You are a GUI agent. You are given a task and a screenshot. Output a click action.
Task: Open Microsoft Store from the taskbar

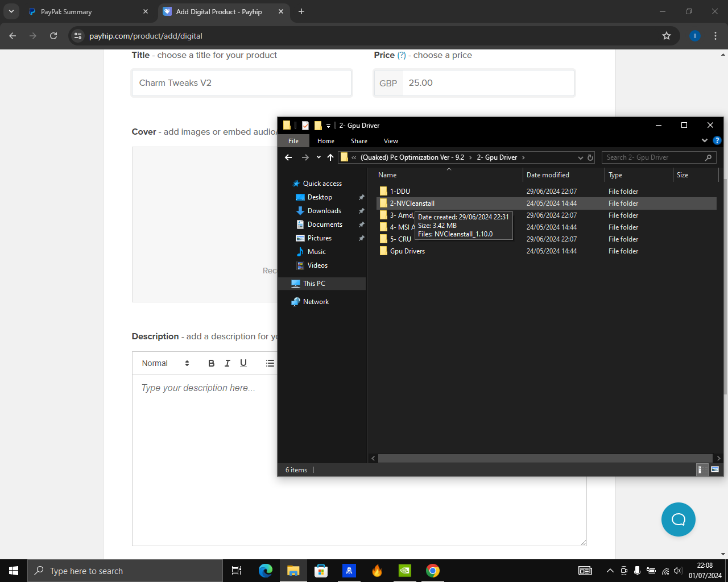pos(321,571)
